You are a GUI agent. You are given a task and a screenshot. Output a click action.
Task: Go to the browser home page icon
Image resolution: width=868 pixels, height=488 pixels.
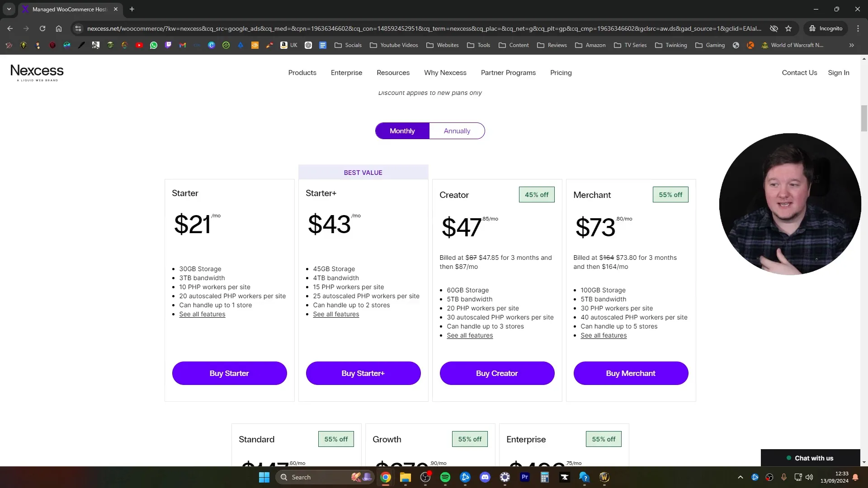[59, 28]
